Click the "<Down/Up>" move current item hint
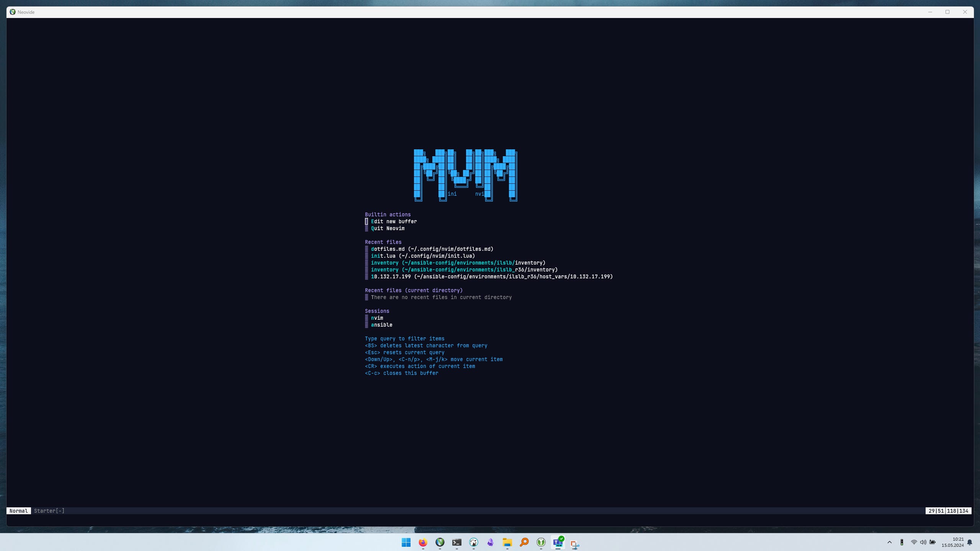The height and width of the screenshot is (551, 980). coord(434,359)
